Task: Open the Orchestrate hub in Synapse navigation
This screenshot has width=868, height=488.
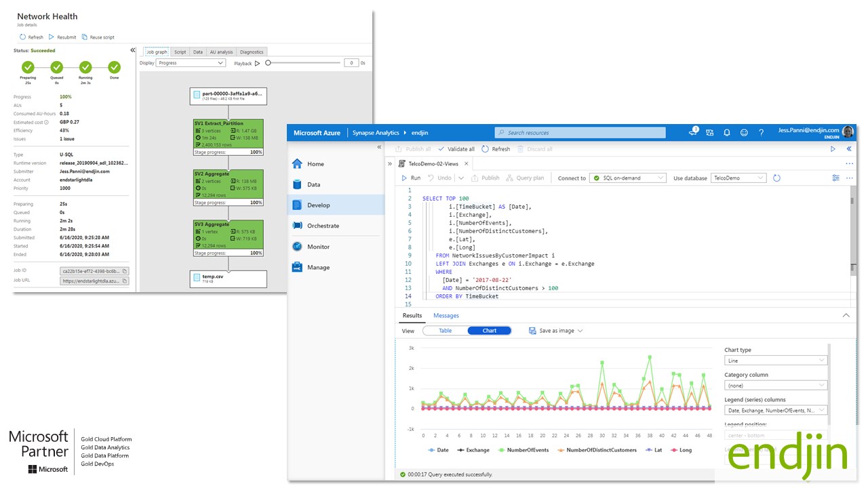Action: [336, 226]
